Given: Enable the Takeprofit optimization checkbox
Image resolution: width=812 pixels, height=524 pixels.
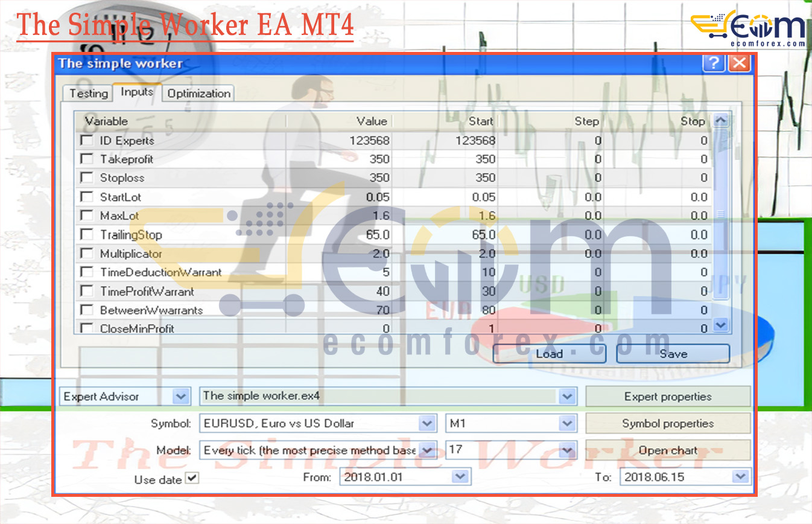Looking at the screenshot, I should click(87, 159).
